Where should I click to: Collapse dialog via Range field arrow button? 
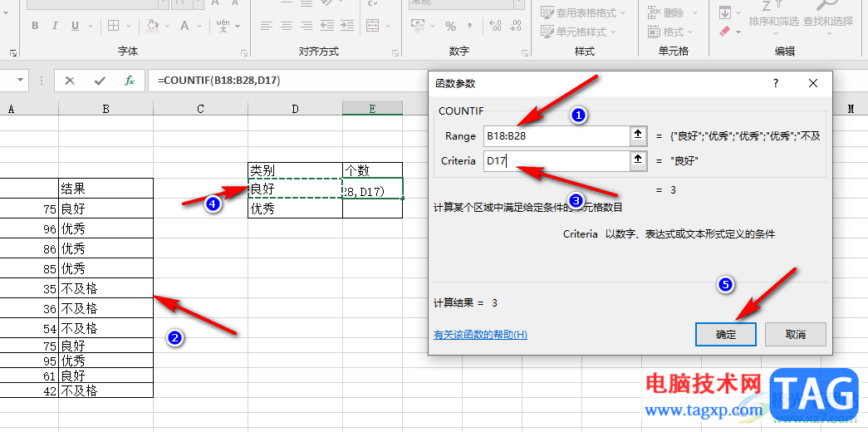tap(638, 135)
